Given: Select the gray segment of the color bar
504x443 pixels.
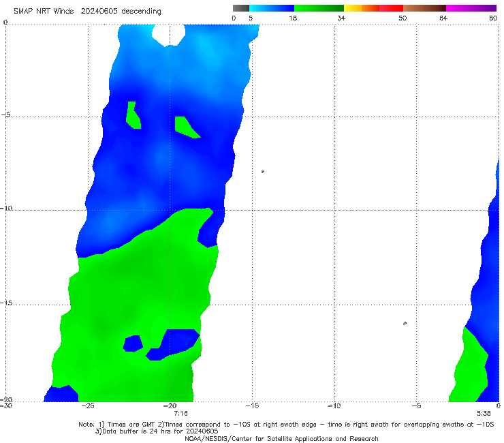Looking at the screenshot, I should (x=241, y=8).
